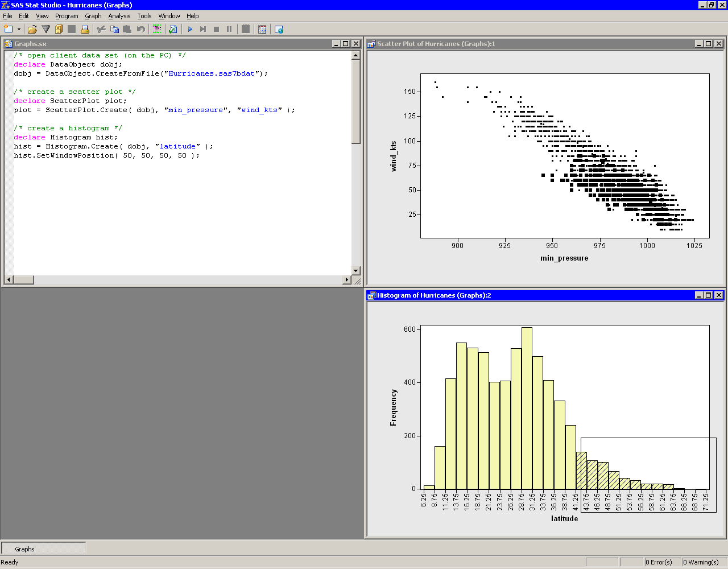The width and height of the screenshot is (728, 569).
Task: Click the Stop program square icon
Action: 216,29
